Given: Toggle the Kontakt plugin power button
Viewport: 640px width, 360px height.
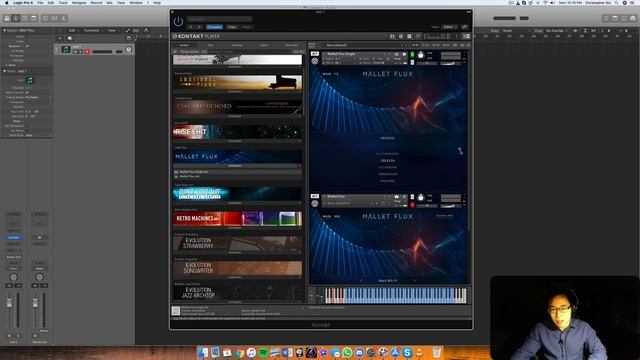Looking at the screenshot, I should (178, 21).
